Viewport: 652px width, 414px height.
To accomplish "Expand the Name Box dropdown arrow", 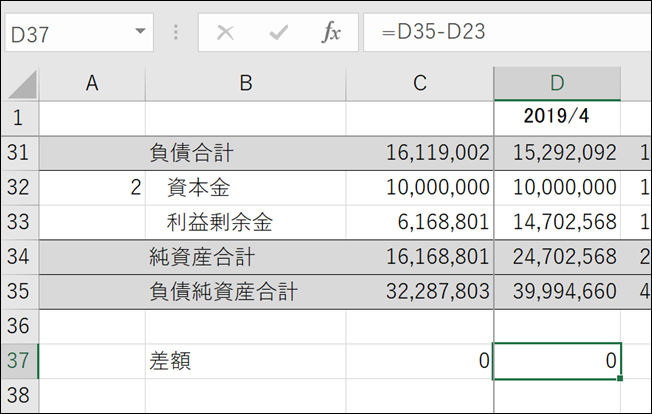I will [140, 31].
